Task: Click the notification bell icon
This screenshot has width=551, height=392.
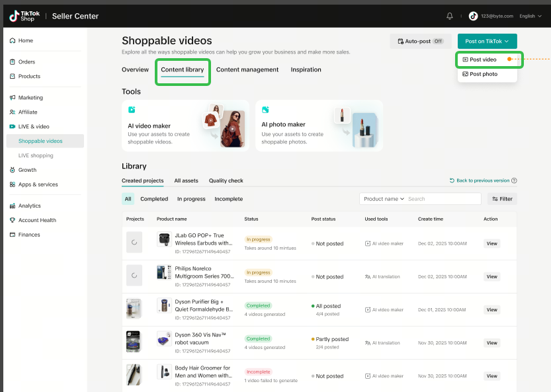Action: click(450, 16)
